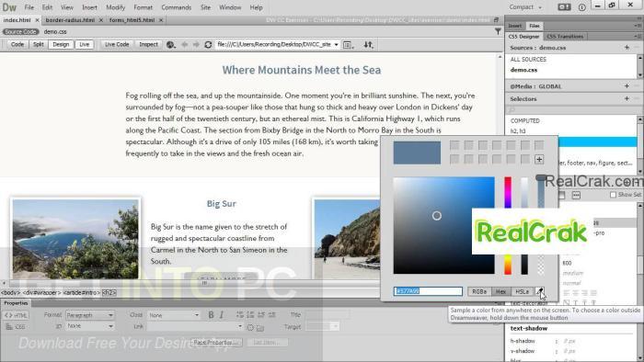This screenshot has height=362, width=644.
Task: Click the Inspect button
Action: 148,44
